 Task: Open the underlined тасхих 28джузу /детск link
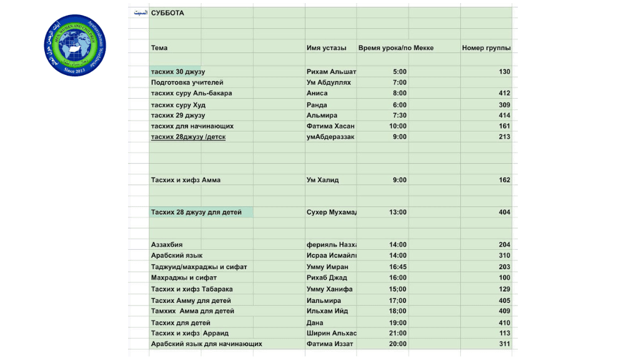point(188,137)
